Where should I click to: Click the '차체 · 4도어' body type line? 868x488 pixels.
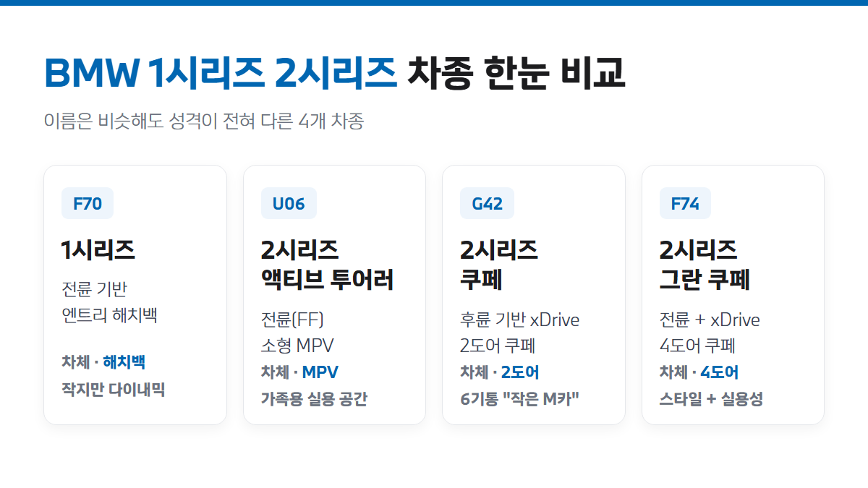coord(699,372)
